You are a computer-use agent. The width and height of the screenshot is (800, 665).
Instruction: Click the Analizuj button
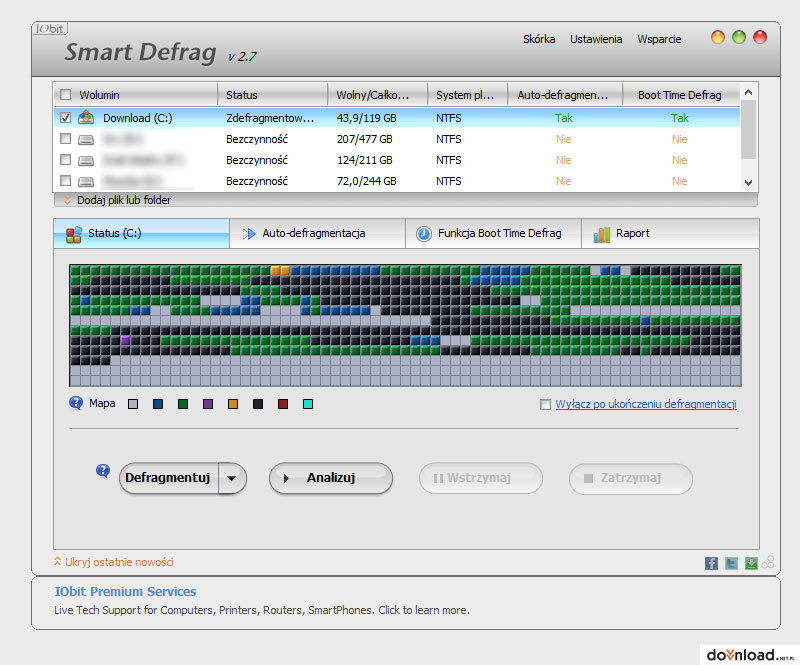click(x=331, y=478)
